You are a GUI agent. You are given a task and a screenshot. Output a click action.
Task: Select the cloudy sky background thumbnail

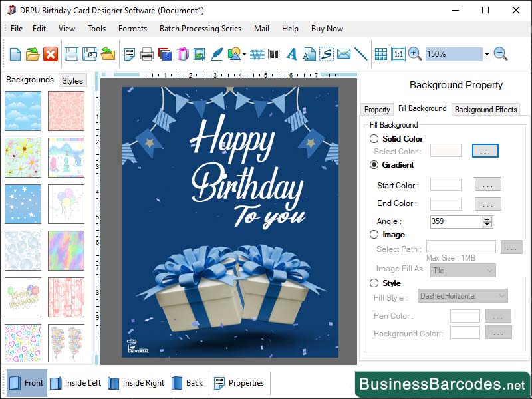[x=23, y=110]
